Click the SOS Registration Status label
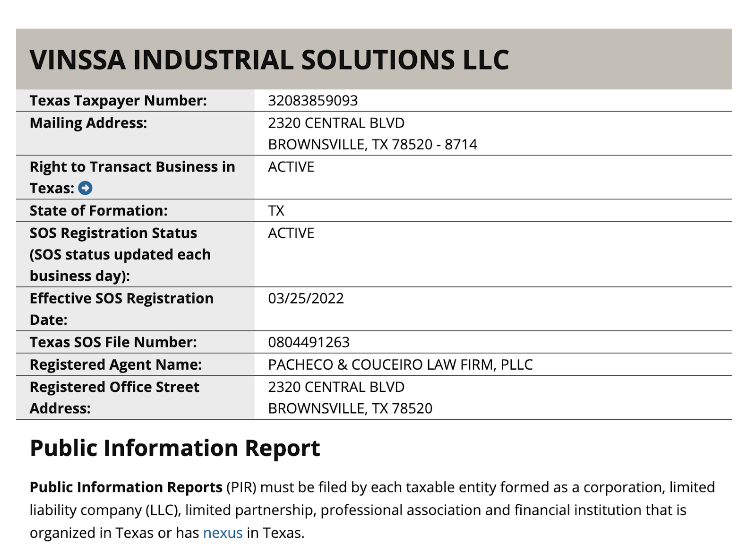Viewport: 756px width, 554px height. (x=113, y=233)
